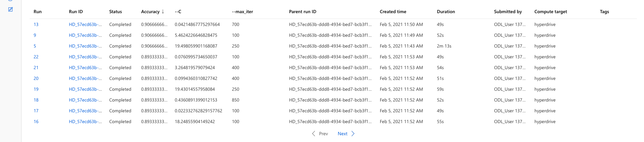Click the Compute target column header

click(x=551, y=11)
